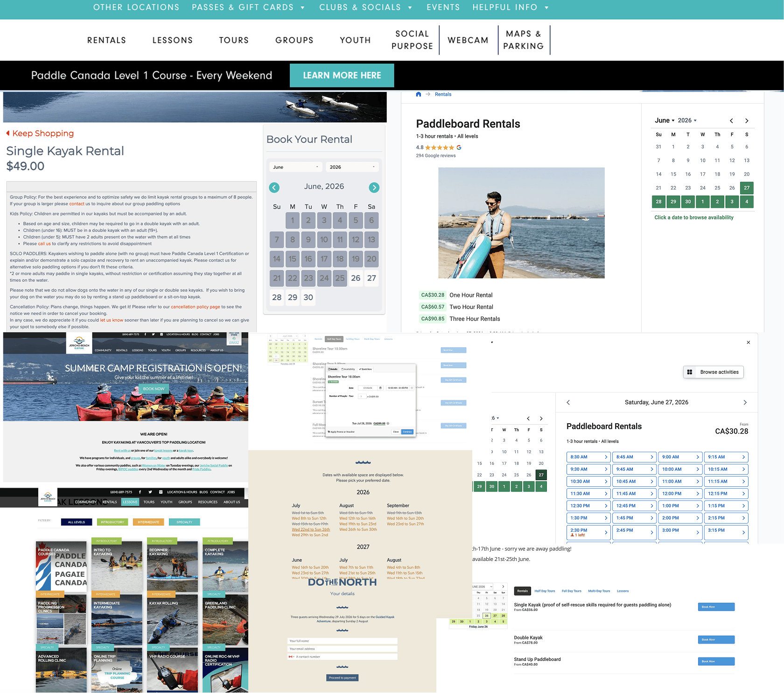Open OTHER LOCATIONS in the teal top bar
Screen dimensions: 784x693
136,7
